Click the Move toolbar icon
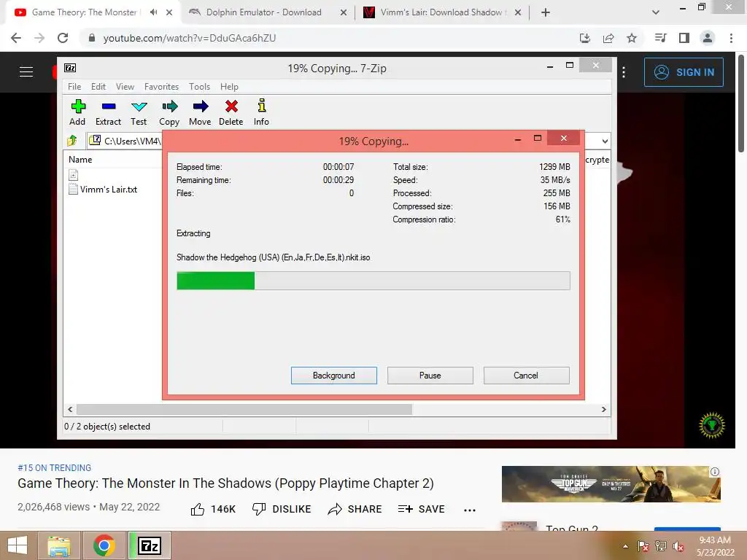Image resolution: width=747 pixels, height=560 pixels. pos(200,112)
